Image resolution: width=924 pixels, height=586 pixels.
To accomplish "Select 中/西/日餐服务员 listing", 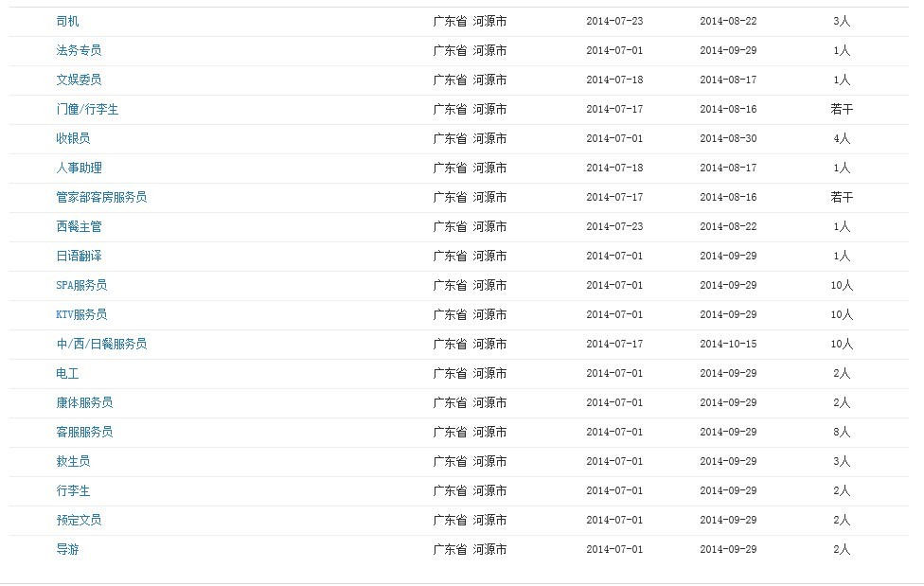I will click(101, 345).
